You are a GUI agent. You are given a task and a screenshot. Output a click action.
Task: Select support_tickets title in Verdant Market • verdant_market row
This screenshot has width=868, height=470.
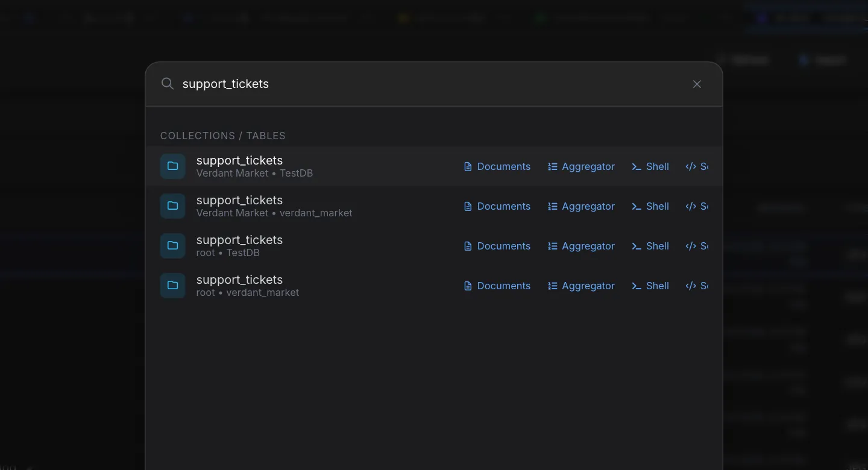(x=239, y=200)
